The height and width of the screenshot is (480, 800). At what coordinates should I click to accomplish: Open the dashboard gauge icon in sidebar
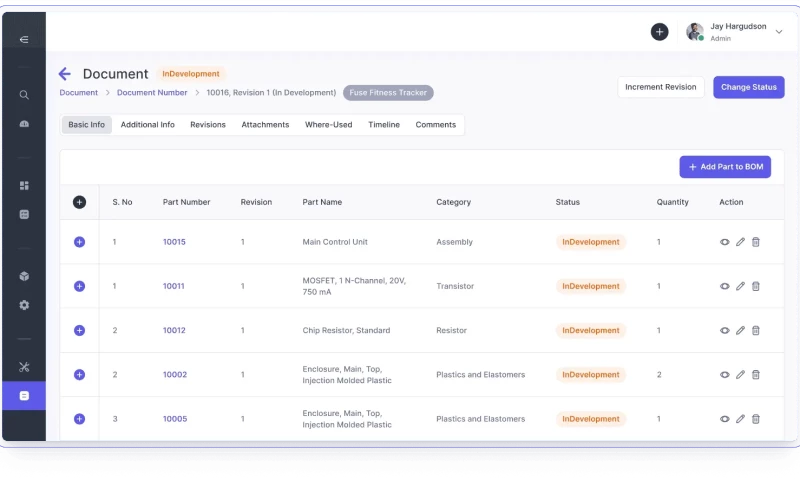24,124
